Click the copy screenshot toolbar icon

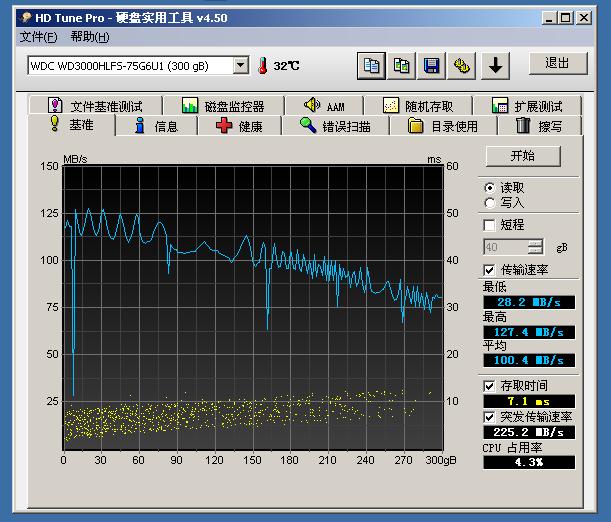click(402, 66)
